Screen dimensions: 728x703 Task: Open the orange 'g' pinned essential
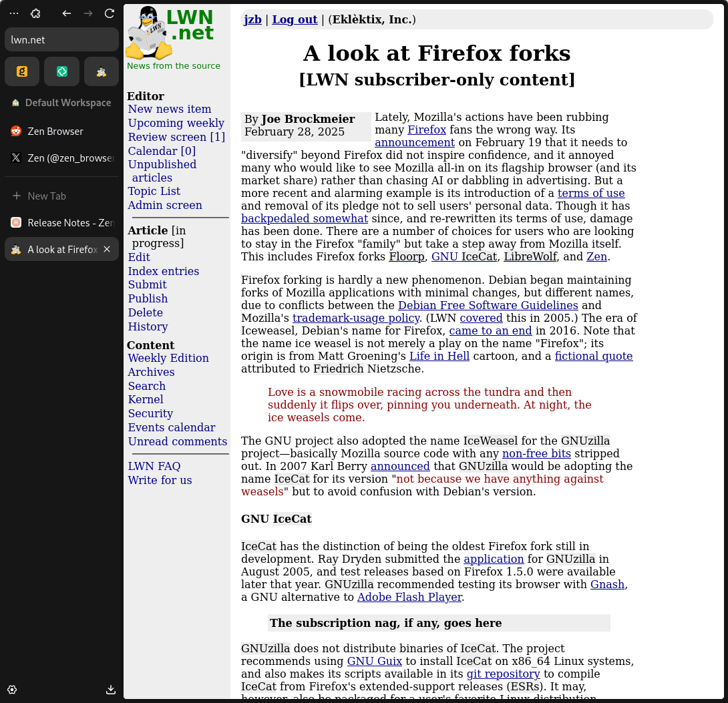22,72
